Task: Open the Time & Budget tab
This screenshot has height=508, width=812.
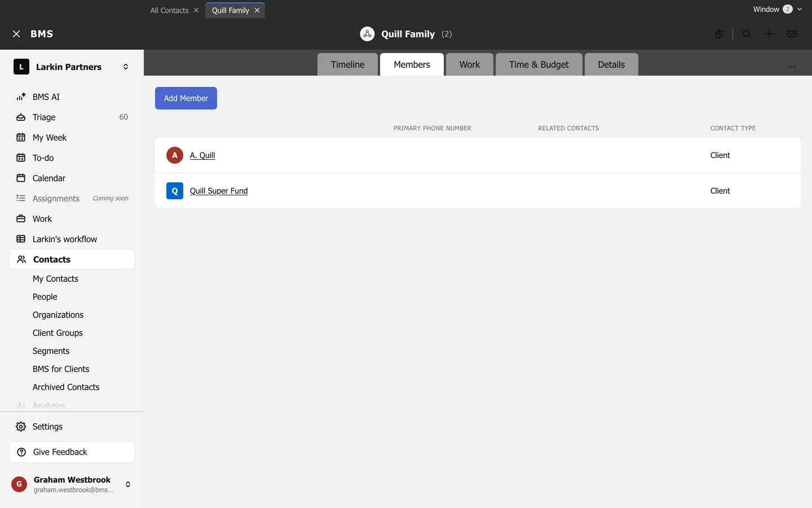Action: click(x=539, y=64)
